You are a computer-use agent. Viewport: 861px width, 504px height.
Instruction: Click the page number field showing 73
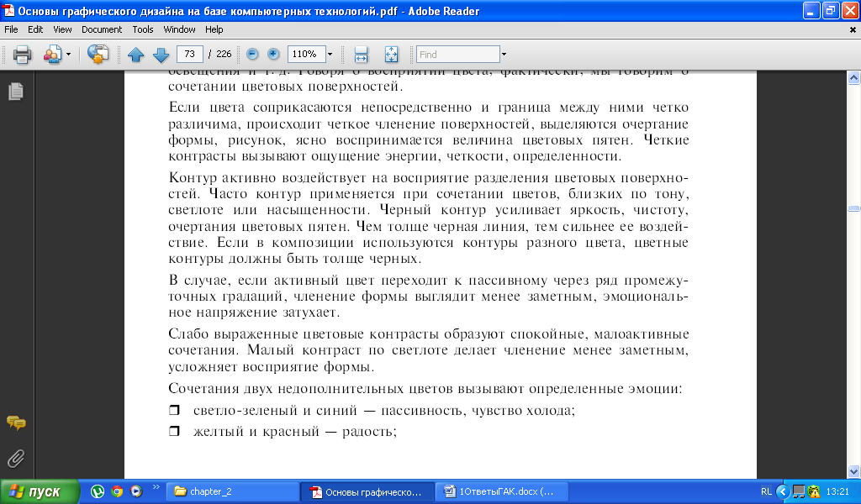click(x=190, y=54)
